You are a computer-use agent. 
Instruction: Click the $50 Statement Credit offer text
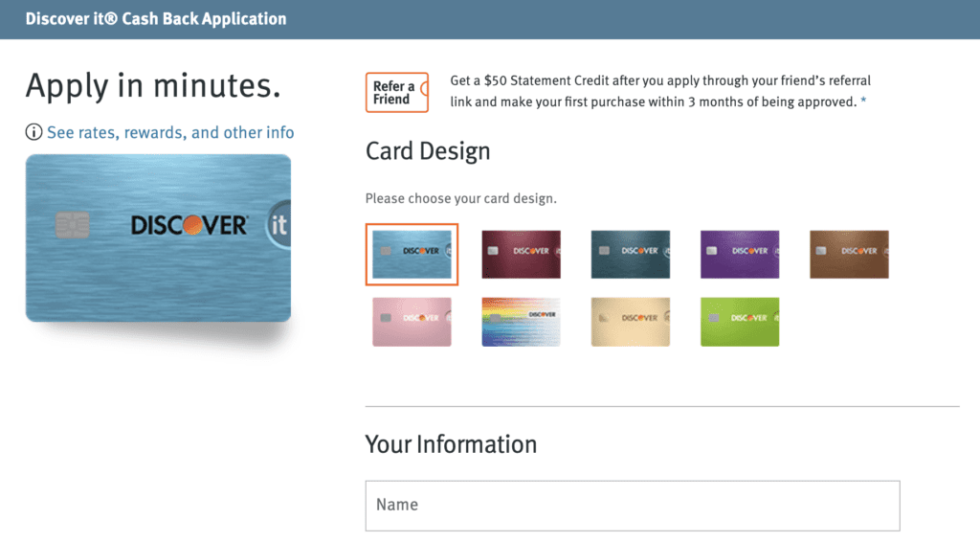(660, 91)
